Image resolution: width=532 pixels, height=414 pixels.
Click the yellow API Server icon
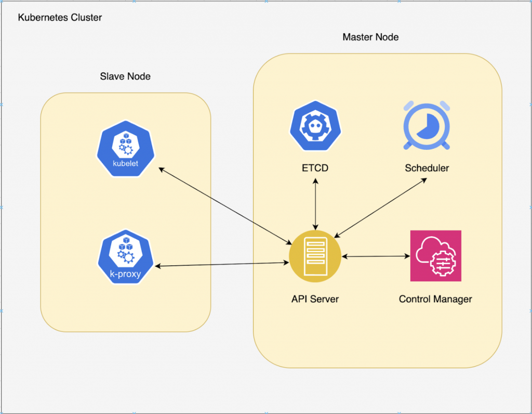315,256
